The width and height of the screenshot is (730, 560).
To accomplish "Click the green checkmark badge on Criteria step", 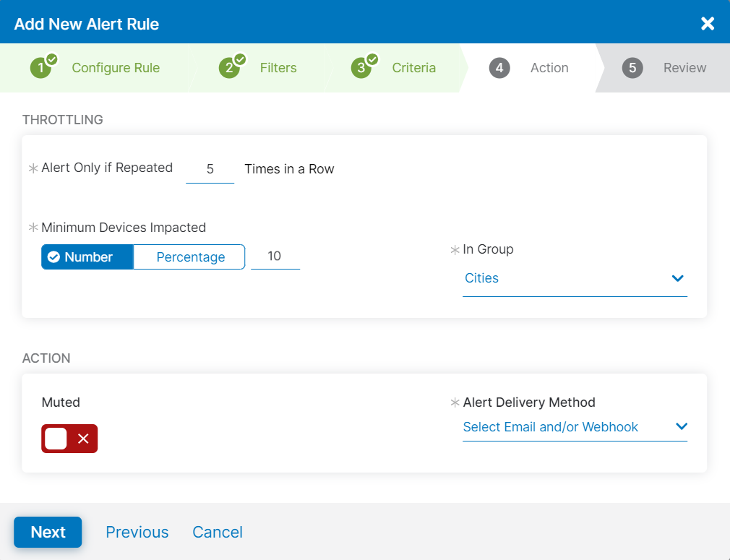I will [x=372, y=59].
